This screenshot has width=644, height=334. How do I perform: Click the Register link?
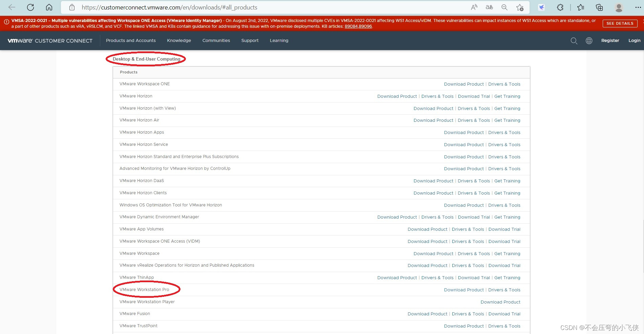pyautogui.click(x=610, y=40)
